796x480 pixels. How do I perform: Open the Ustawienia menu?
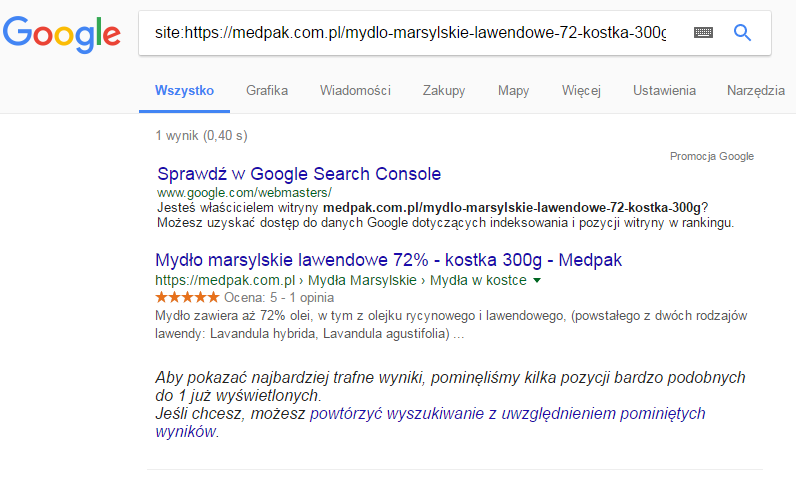664,91
